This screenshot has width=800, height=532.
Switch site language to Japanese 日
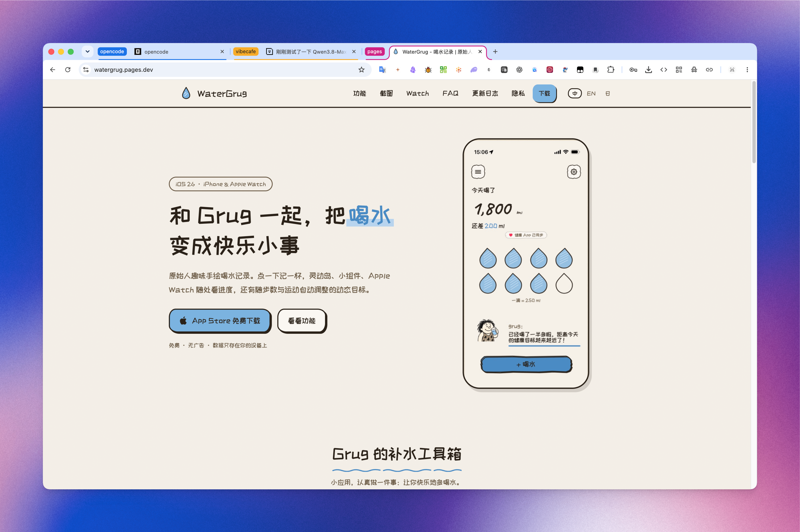click(608, 93)
